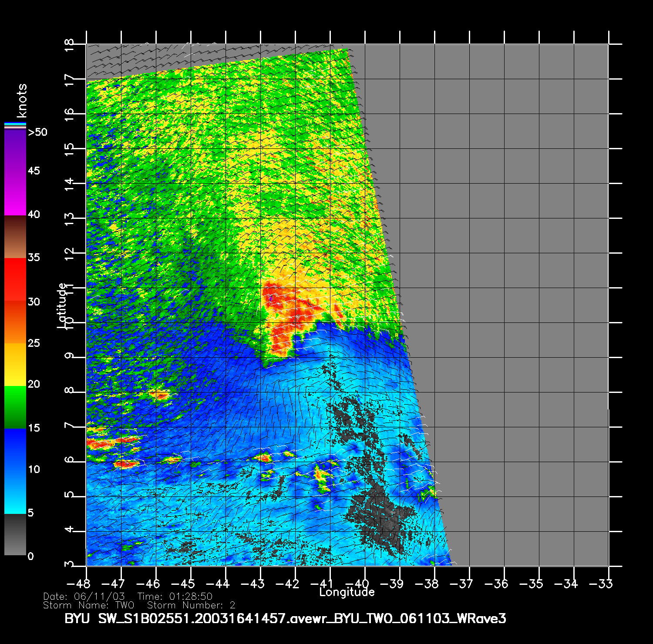Click the legend value '0'
653x644 pixels.
(30, 556)
